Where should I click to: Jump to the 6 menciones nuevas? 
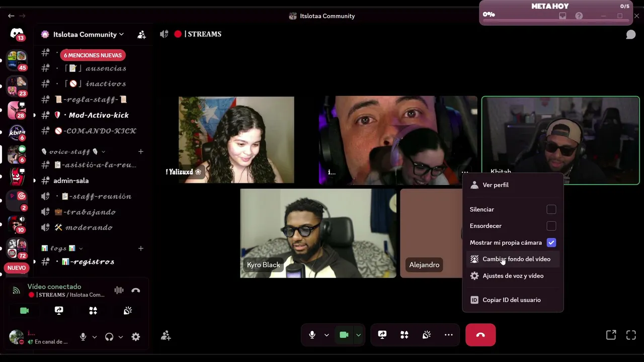93,55
